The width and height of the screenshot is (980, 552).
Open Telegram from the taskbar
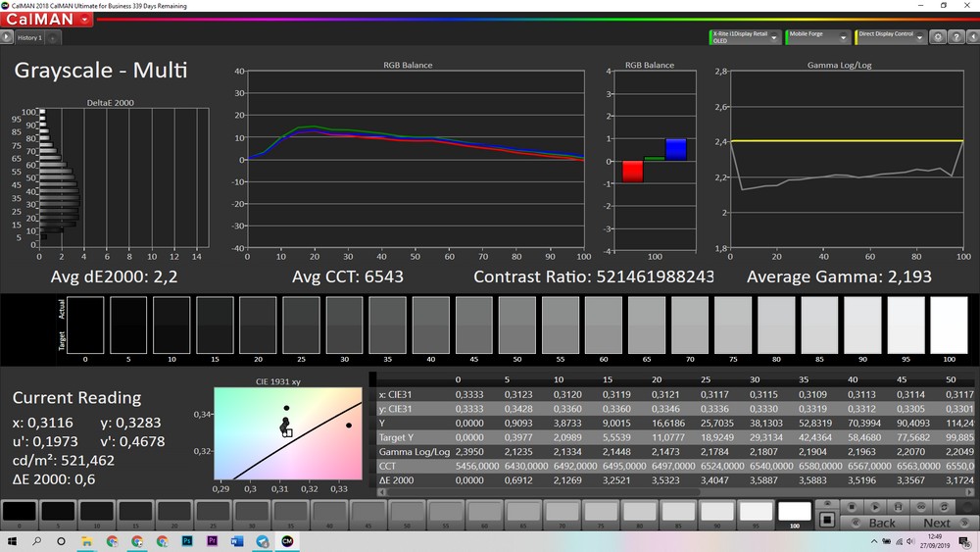[x=264, y=541]
